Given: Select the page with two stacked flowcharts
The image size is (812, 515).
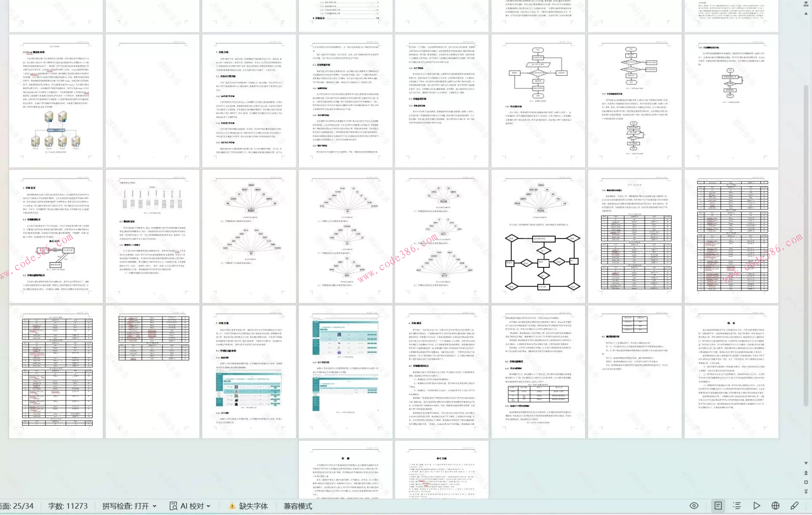Looking at the screenshot, I should [635, 101].
